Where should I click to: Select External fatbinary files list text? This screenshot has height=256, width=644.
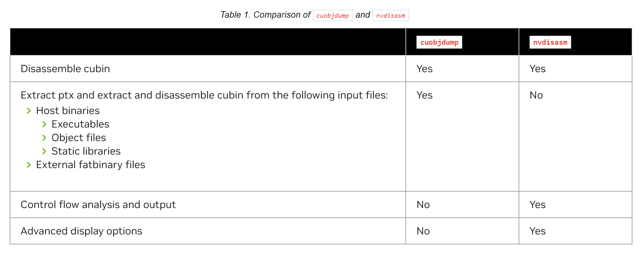[91, 165]
